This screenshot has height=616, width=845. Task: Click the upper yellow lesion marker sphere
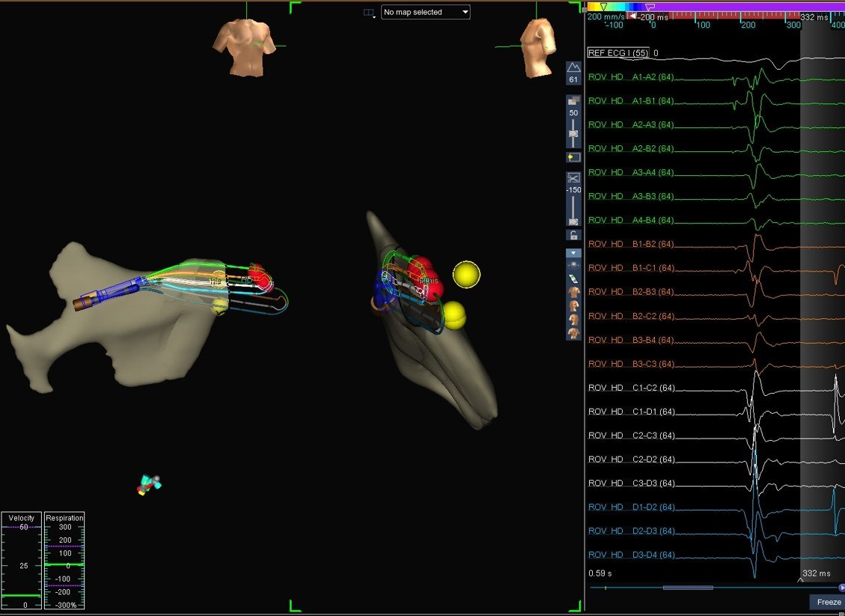[x=466, y=274]
